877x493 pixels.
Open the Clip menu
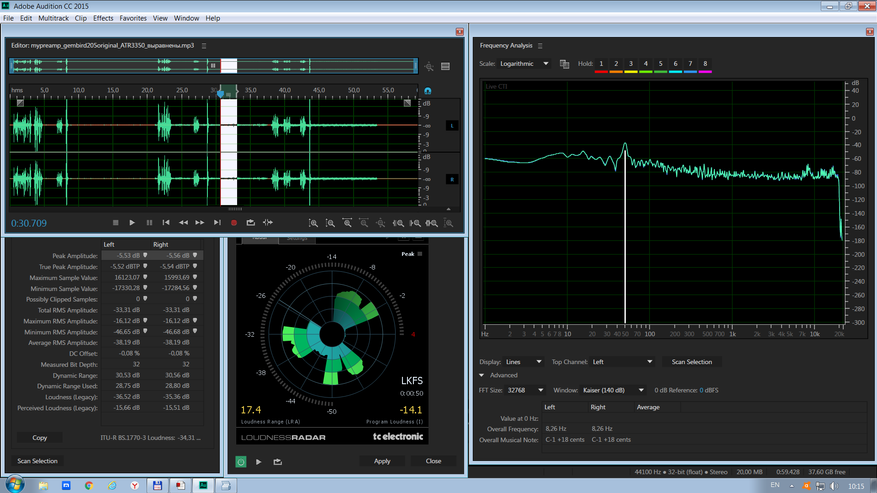pyautogui.click(x=81, y=18)
